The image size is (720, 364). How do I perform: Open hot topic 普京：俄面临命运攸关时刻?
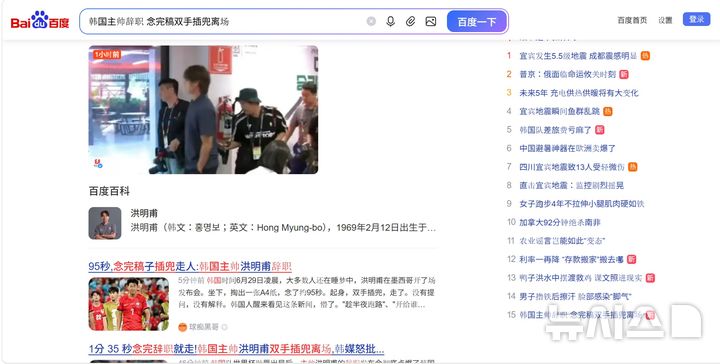tap(568, 74)
